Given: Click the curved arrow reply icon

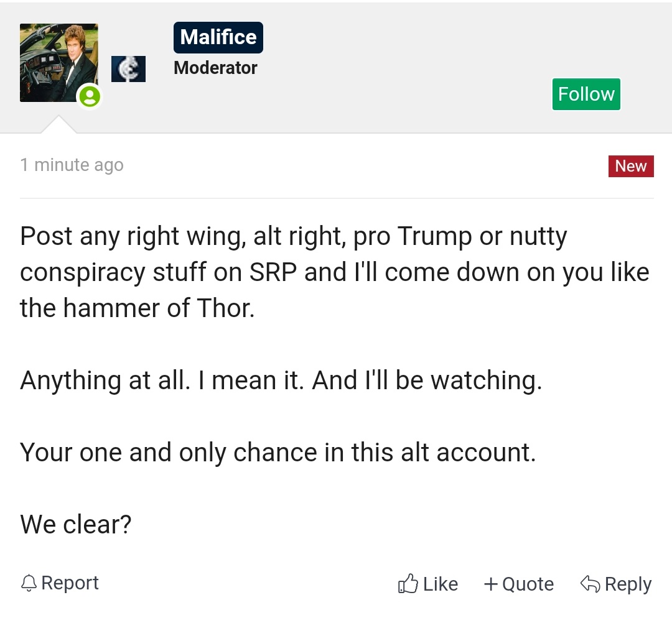Looking at the screenshot, I should pyautogui.click(x=590, y=584).
